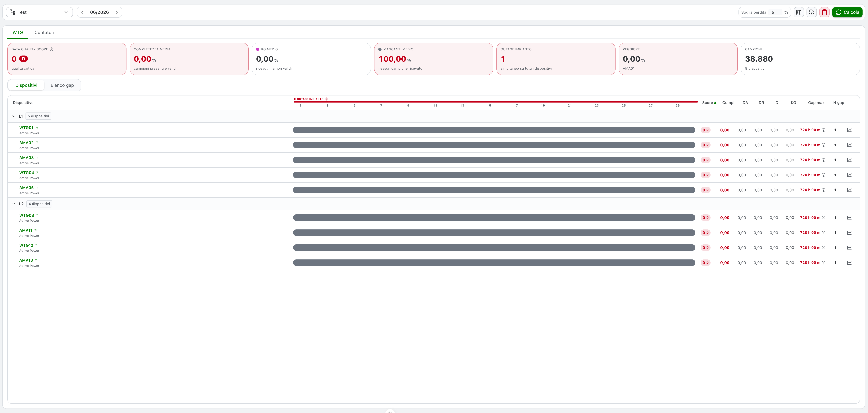Open chart icon for AMA13 row

click(849, 263)
